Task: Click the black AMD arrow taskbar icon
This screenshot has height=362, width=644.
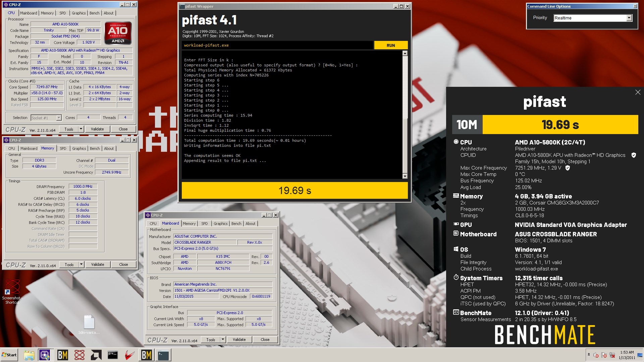Action: pos(96,355)
